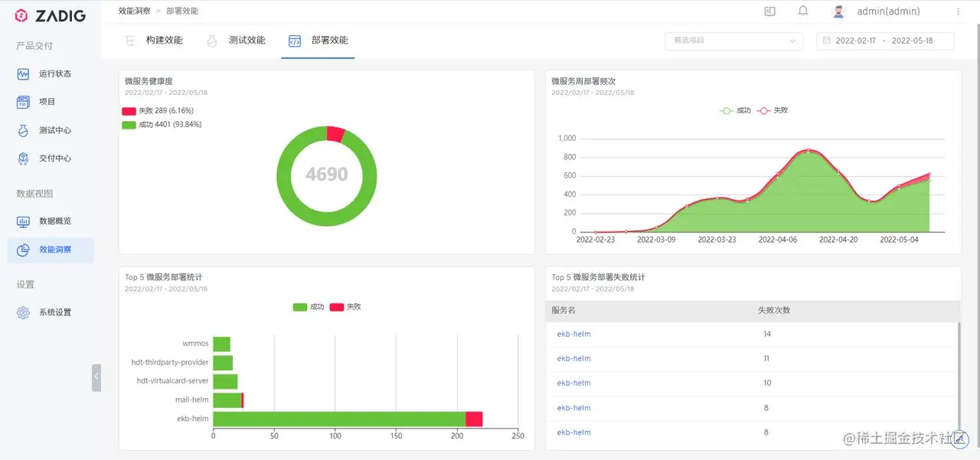Click the admin(admin) username

[x=888, y=11]
